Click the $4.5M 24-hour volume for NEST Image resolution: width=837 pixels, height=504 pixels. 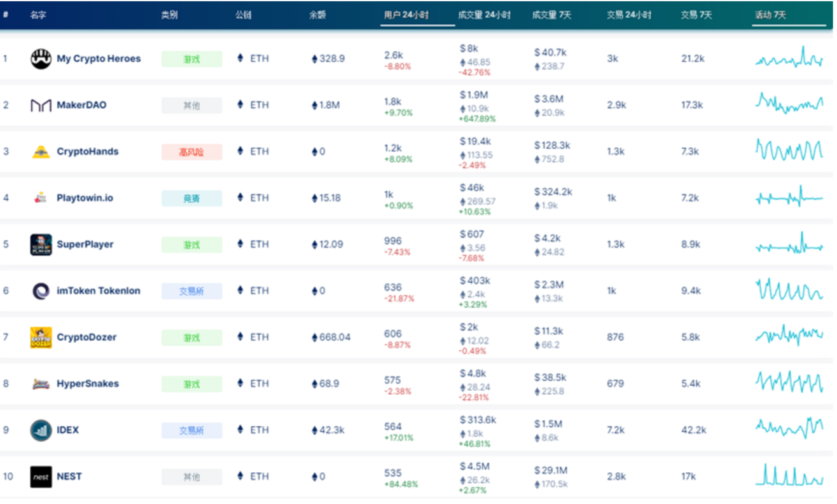point(474,467)
